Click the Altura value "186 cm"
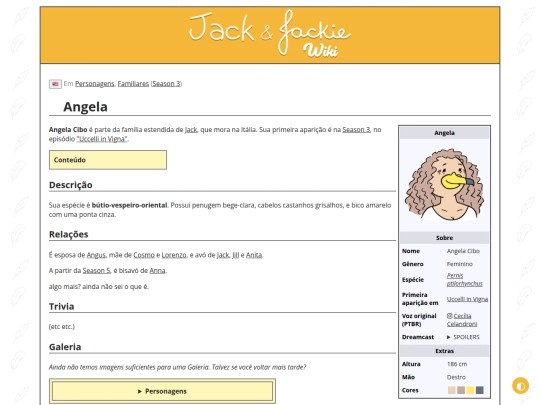The height and width of the screenshot is (405, 540). click(x=457, y=364)
